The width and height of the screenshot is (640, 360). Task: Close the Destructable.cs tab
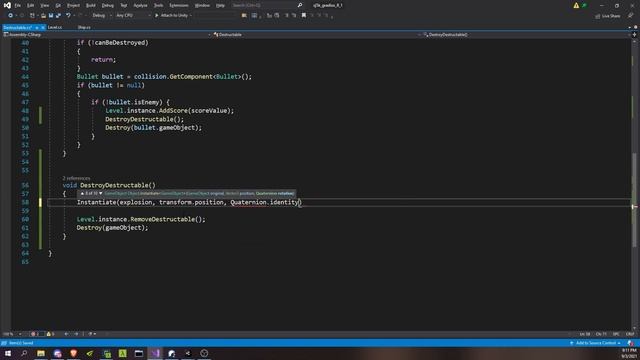tap(42, 27)
